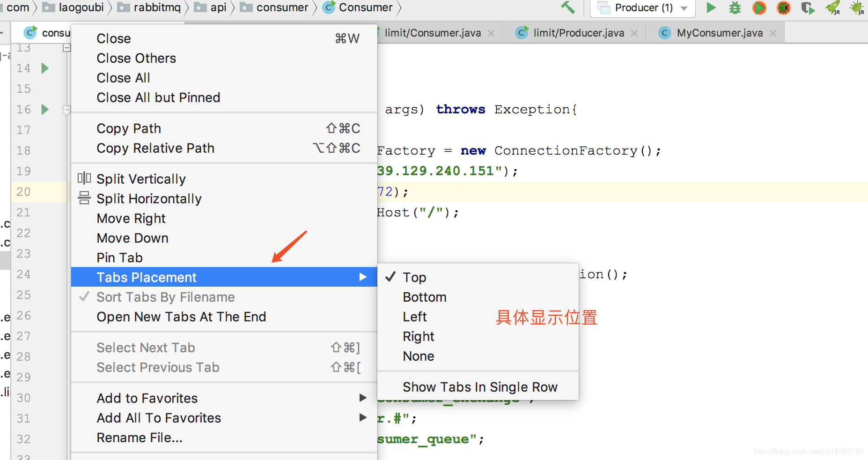Click the green hammer Build Project icon

point(568,7)
